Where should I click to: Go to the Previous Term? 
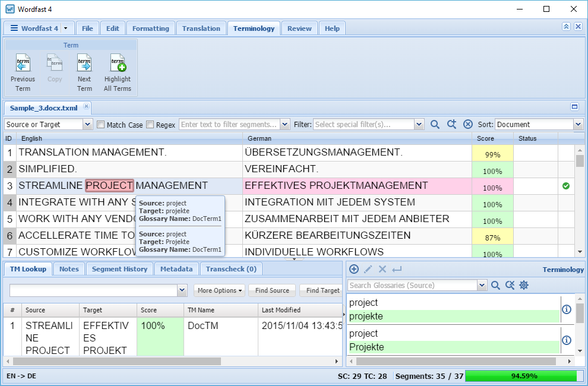click(23, 73)
